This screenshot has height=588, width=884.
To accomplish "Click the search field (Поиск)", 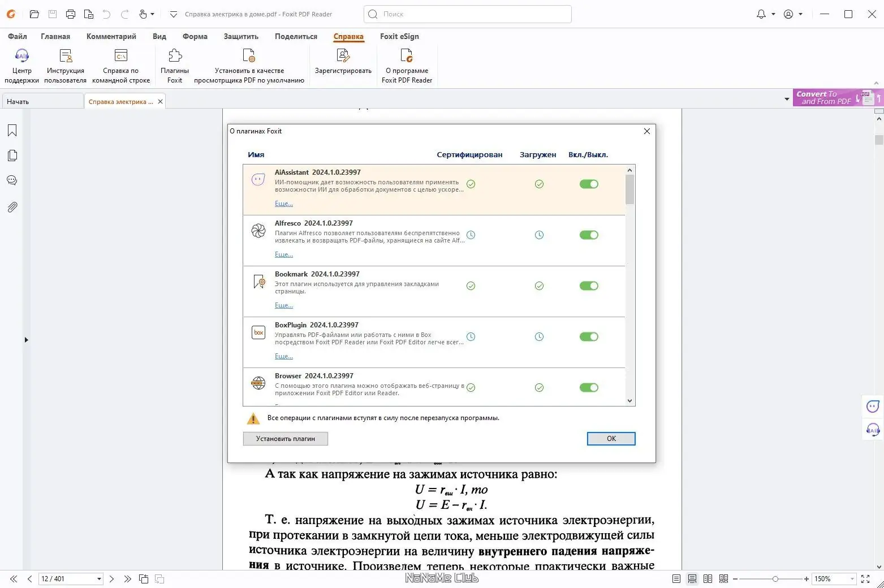I will pos(468,14).
